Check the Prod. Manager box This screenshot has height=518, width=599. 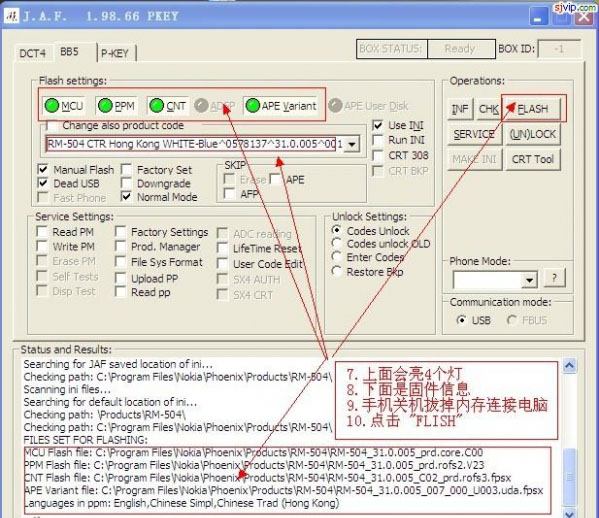coord(120,246)
